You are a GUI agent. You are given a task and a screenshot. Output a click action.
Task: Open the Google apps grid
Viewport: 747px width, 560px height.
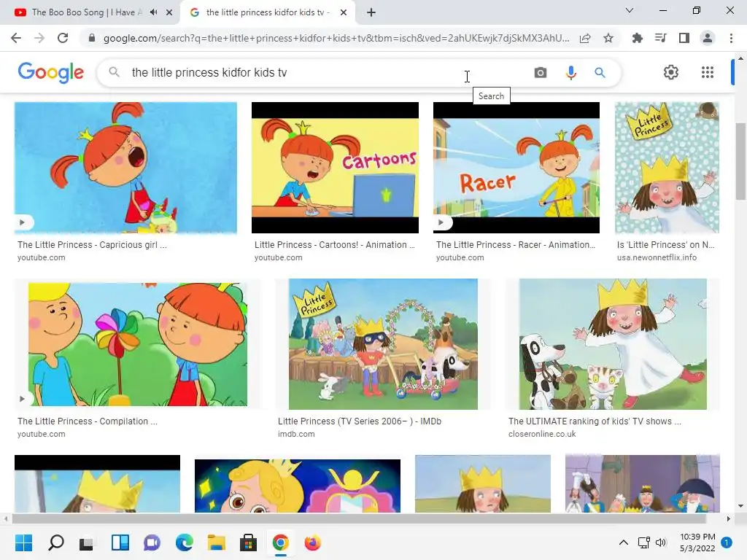[x=708, y=72]
